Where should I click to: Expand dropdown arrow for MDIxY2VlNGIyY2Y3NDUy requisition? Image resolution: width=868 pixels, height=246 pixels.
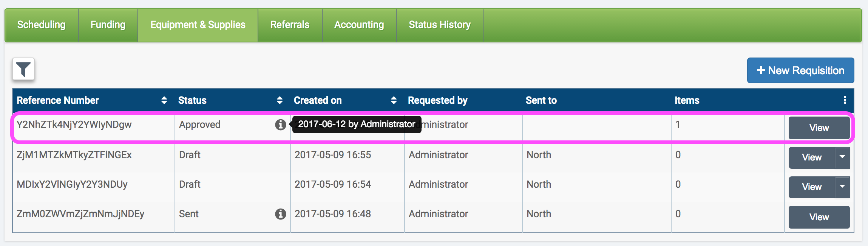(x=842, y=187)
